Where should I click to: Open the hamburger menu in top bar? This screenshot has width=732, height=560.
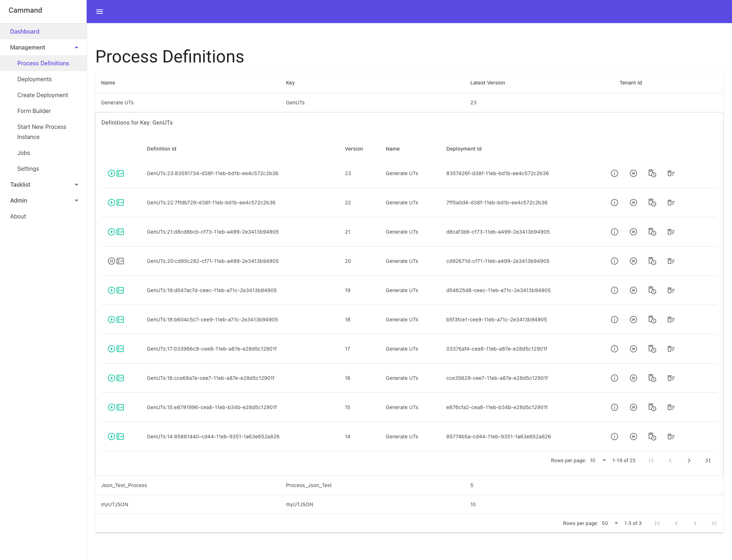click(100, 12)
